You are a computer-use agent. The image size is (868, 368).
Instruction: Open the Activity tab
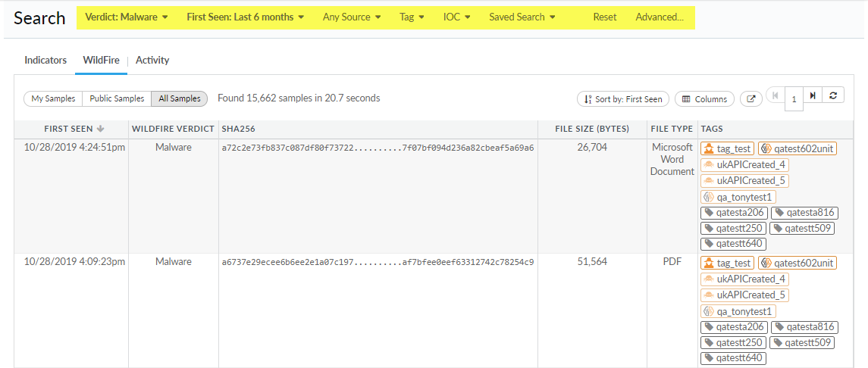[152, 60]
